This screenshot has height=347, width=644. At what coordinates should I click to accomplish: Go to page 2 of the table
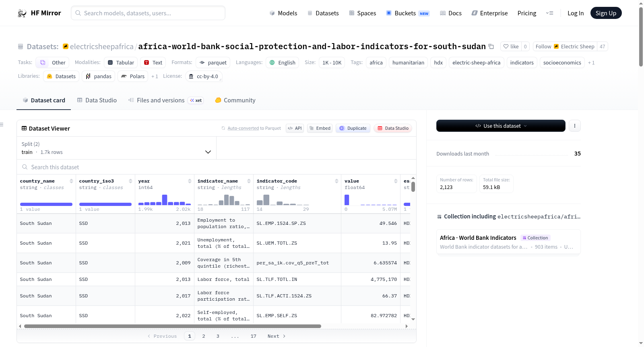coord(204,336)
